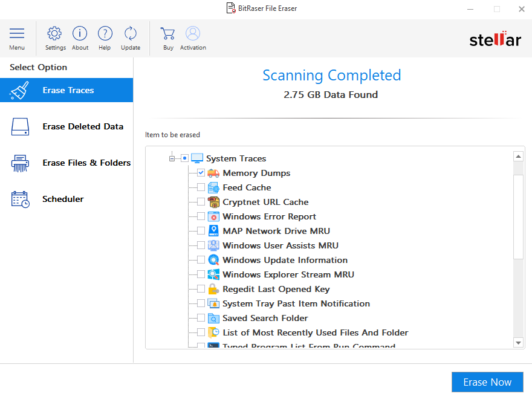Click the Erase Now button

[x=487, y=382]
